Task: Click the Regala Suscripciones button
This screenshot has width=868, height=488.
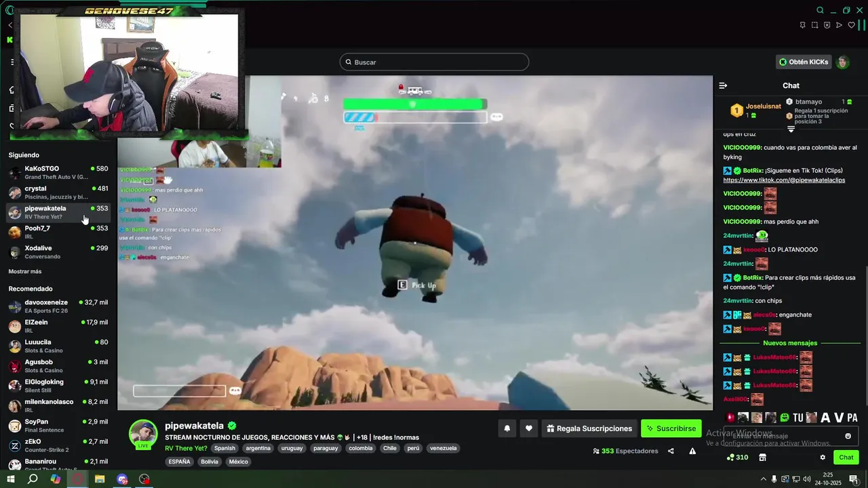Action: pos(589,428)
